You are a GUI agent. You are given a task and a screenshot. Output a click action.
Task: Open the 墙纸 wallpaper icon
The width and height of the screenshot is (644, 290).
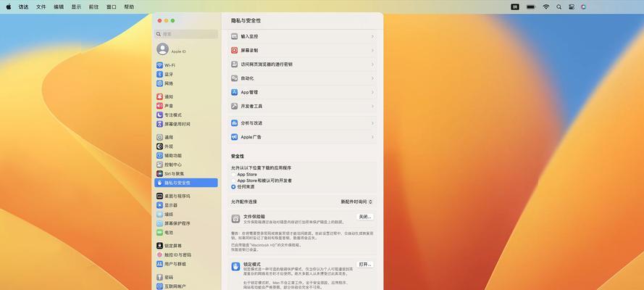160,214
